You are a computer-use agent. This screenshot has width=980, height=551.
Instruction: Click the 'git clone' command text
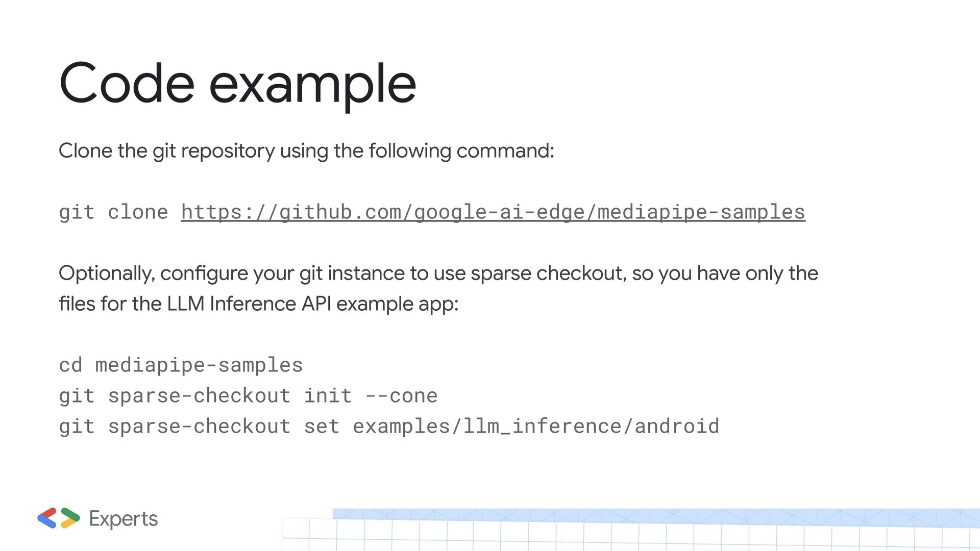tap(113, 212)
